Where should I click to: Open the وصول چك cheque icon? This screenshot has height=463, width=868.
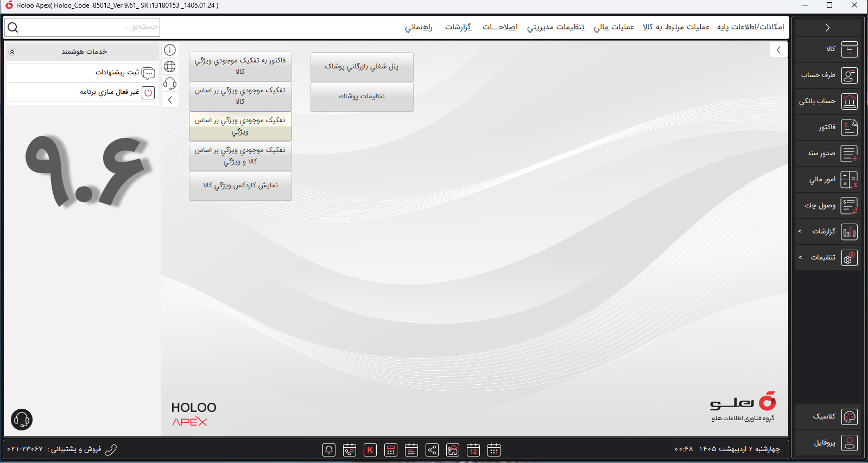click(x=849, y=206)
